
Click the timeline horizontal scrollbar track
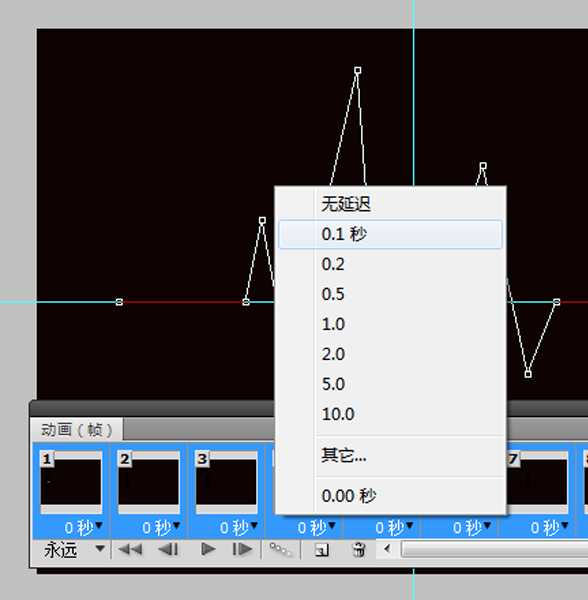coord(494,549)
